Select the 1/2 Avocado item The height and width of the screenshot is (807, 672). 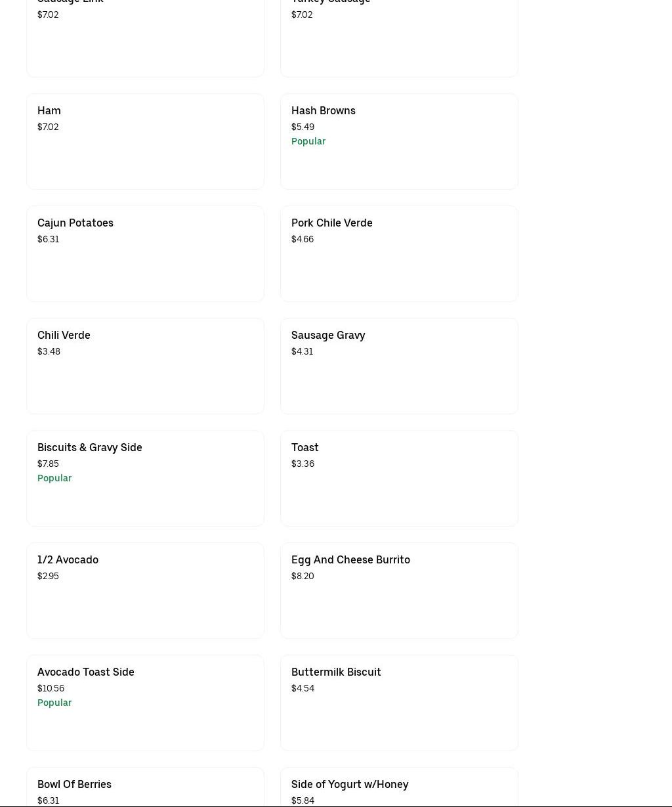(145, 590)
